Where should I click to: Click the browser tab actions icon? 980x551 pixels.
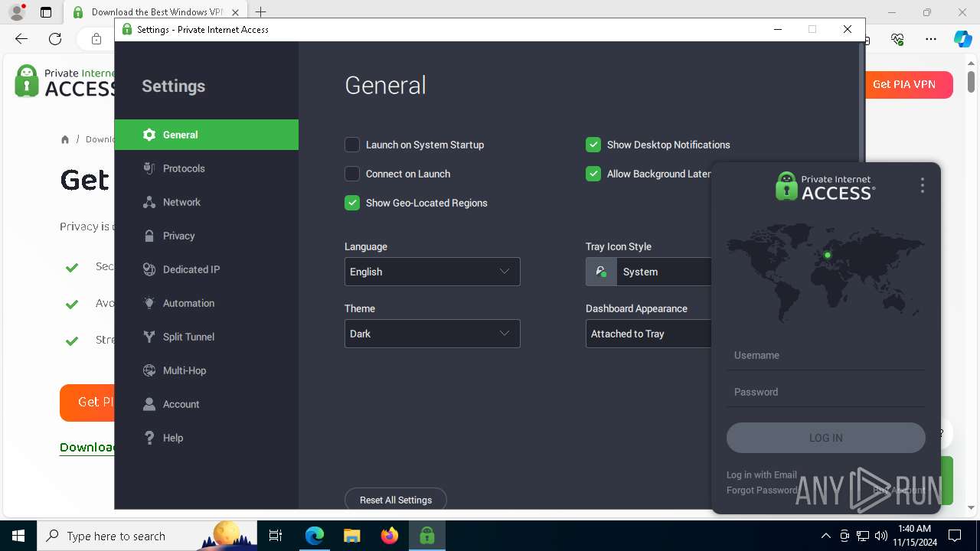pyautogui.click(x=46, y=12)
